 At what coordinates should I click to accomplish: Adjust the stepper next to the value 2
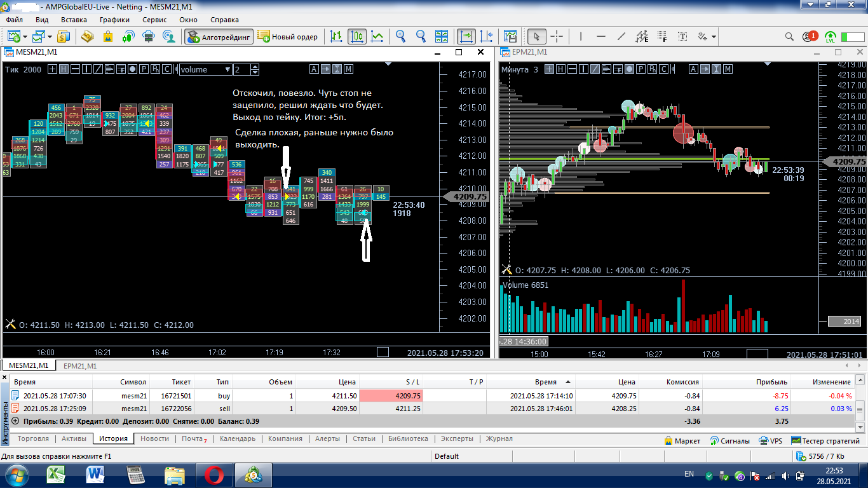[255, 69]
